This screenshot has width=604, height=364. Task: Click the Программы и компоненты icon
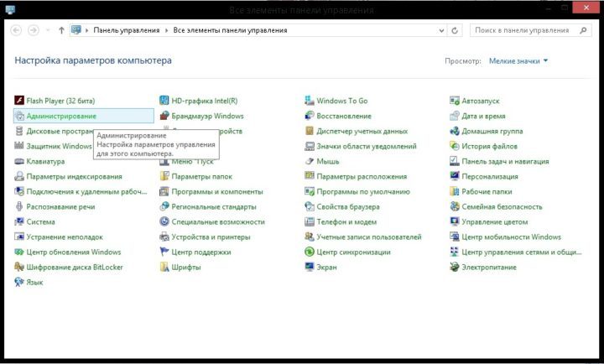[164, 191]
